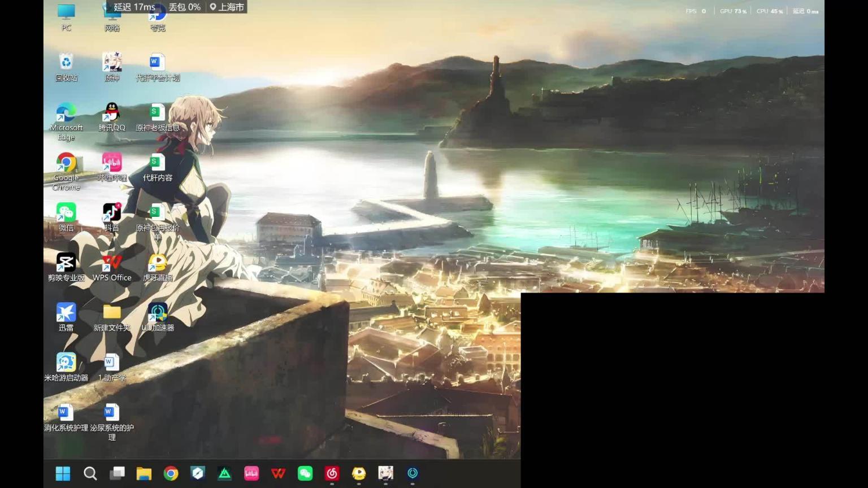The width and height of the screenshot is (868, 488).
Task: Select the 代肝平台计划 Word document
Action: pyautogui.click(x=158, y=63)
